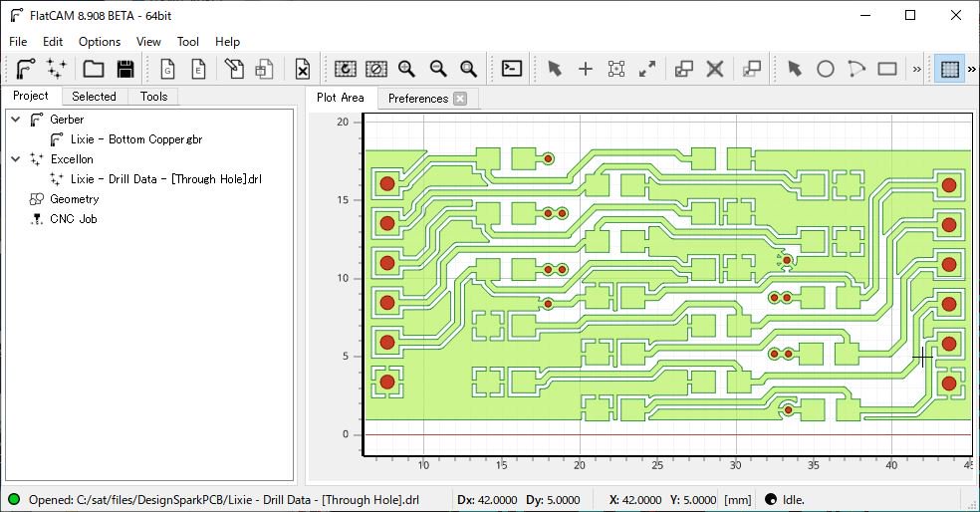Open the File menu
980x512 pixels.
pos(18,42)
